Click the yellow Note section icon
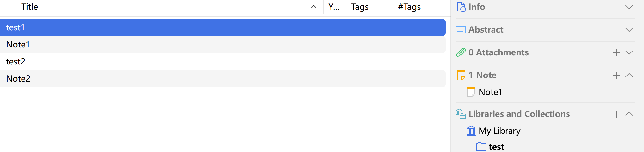 click(461, 75)
